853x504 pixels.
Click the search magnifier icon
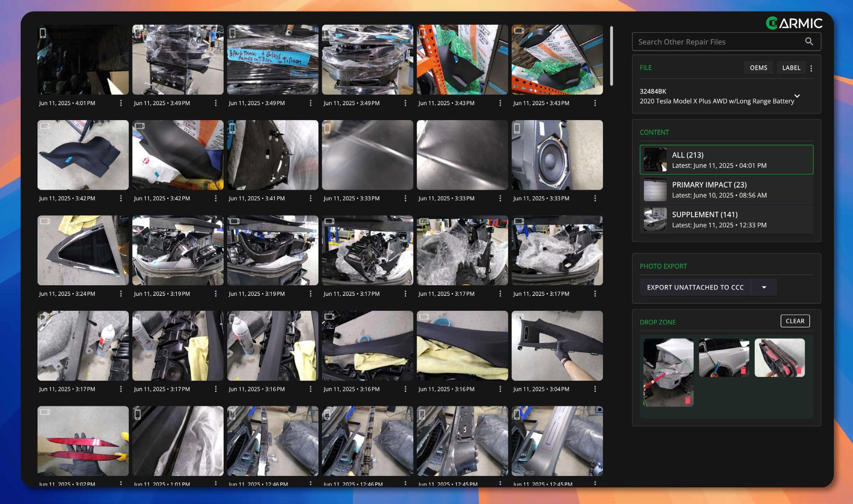(809, 41)
